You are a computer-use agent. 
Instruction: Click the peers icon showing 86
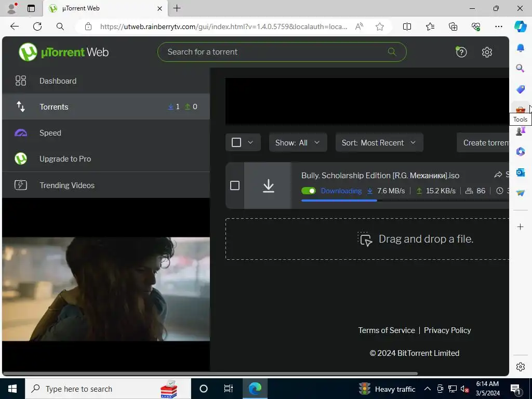[x=469, y=191]
